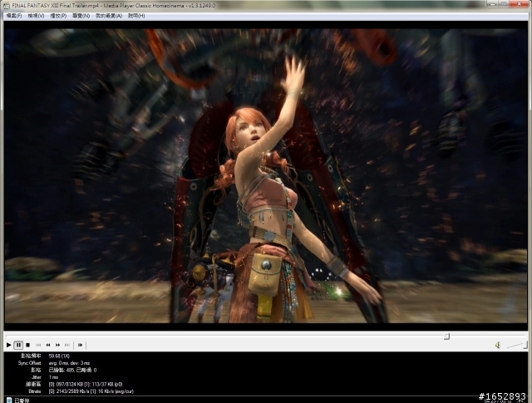Click the Sync Offset statistics label
Screen dimensions: 532x403
tap(30, 363)
